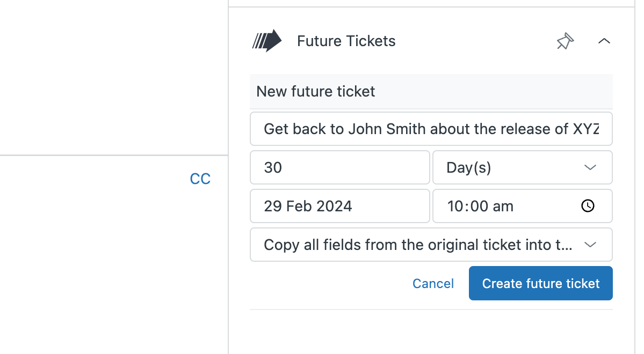
Task: Click the Future Tickets title text
Action: 346,41
